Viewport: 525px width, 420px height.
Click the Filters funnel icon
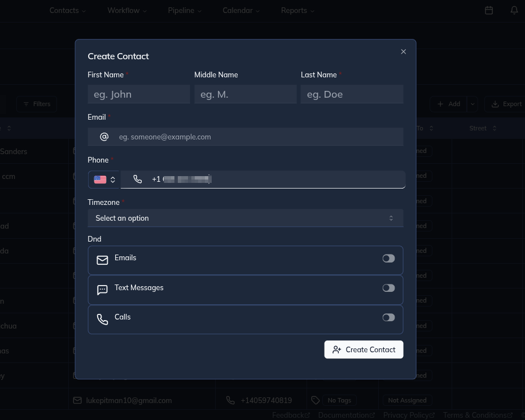(x=27, y=104)
